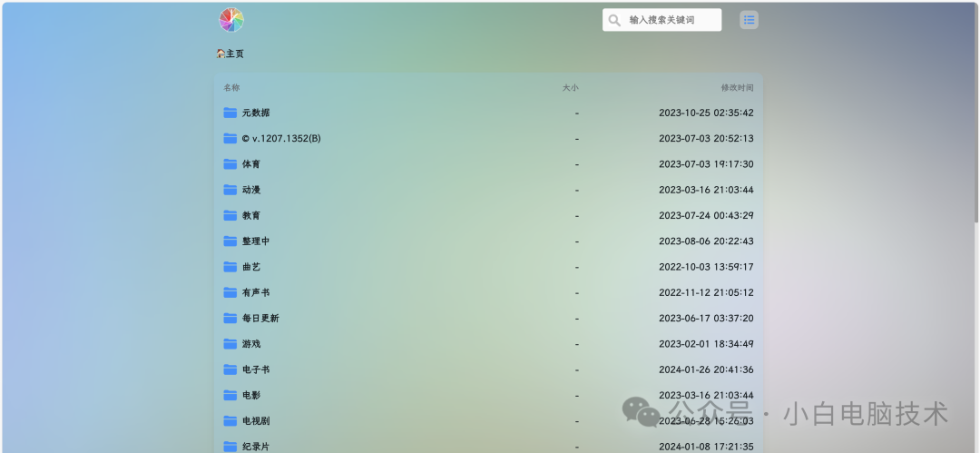This screenshot has width=980, height=453.
Task: Sort by the 大小 column header
Action: pyautogui.click(x=570, y=87)
